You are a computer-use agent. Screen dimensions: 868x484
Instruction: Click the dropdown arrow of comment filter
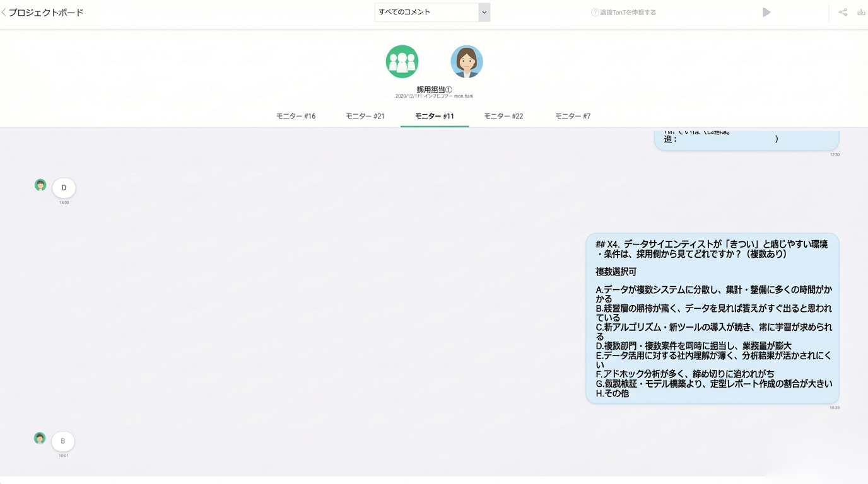tap(484, 12)
